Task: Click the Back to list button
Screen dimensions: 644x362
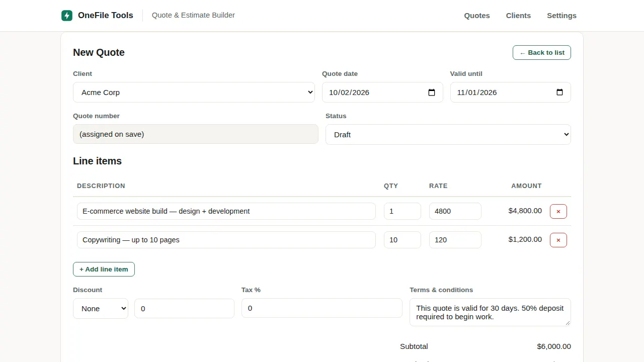Action: pyautogui.click(x=542, y=53)
